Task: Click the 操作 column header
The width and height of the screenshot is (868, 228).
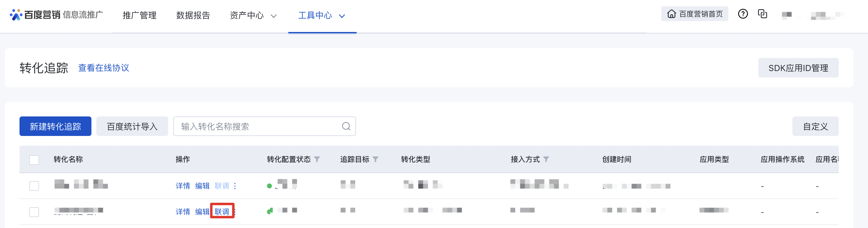Action: pos(183,159)
